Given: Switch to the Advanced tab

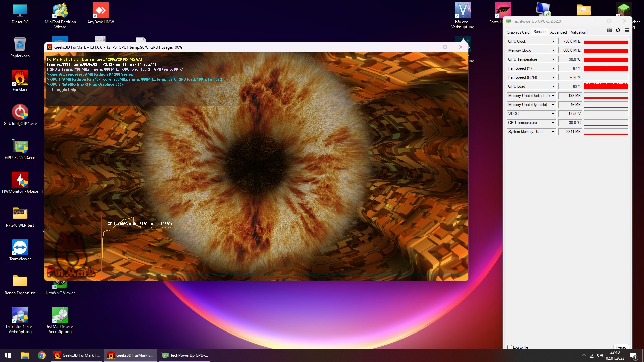Looking at the screenshot, I should [558, 32].
